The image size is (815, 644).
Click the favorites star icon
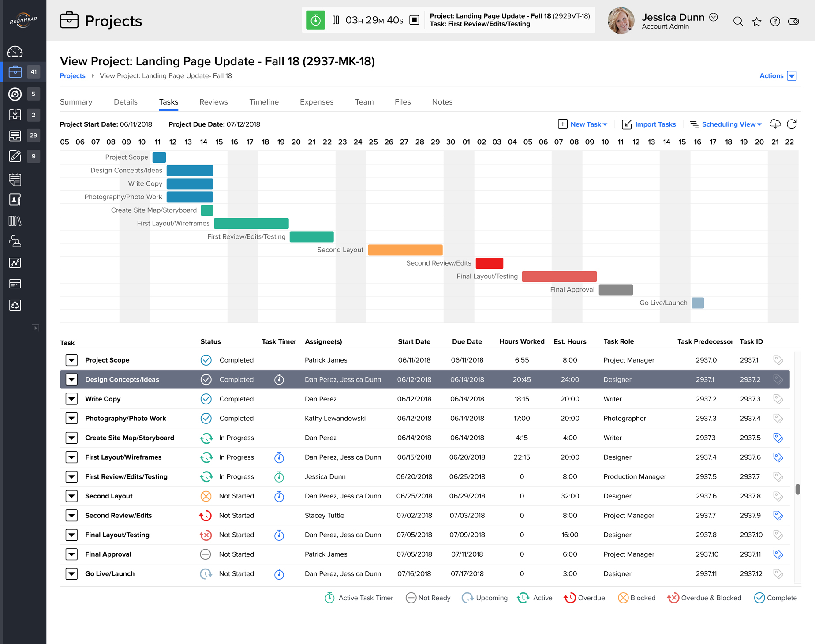click(757, 21)
